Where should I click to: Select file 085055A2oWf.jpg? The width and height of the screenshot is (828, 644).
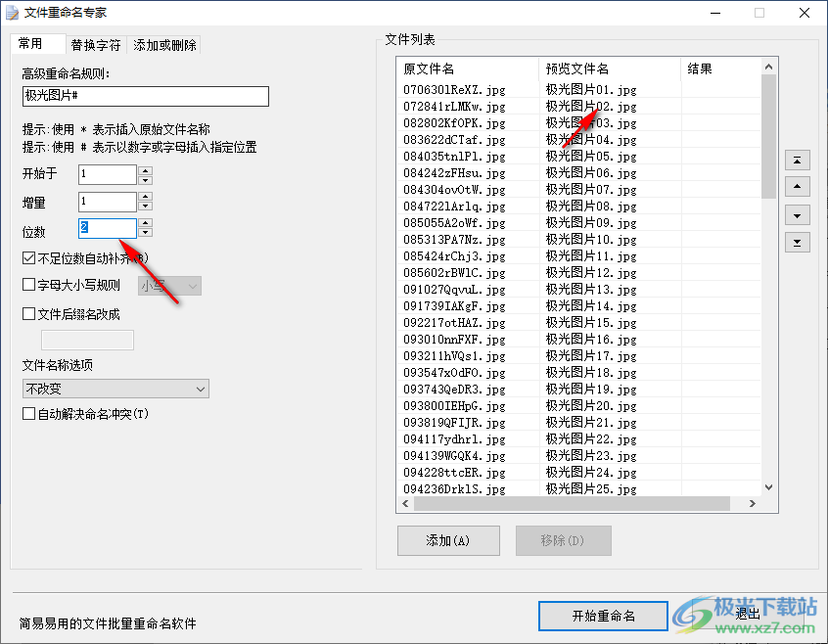point(455,223)
